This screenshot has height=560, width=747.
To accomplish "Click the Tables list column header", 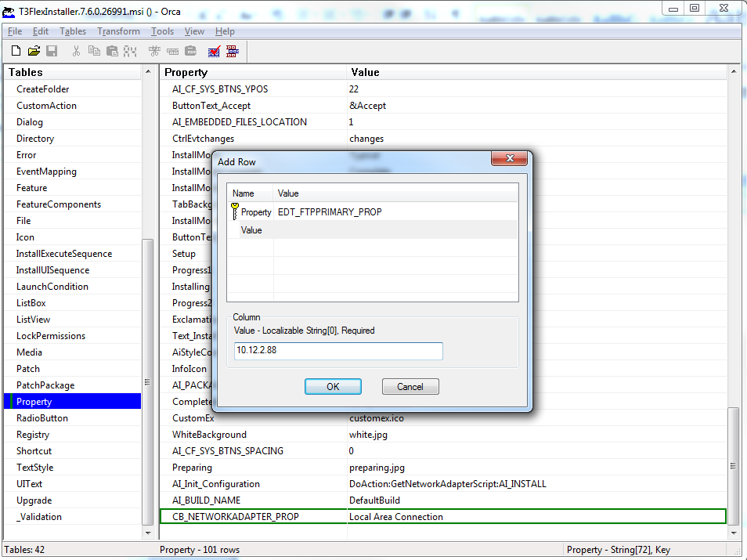I will point(73,72).
